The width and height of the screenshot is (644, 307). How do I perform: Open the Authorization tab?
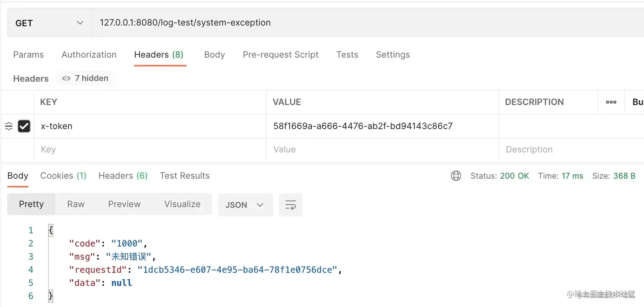[89, 55]
